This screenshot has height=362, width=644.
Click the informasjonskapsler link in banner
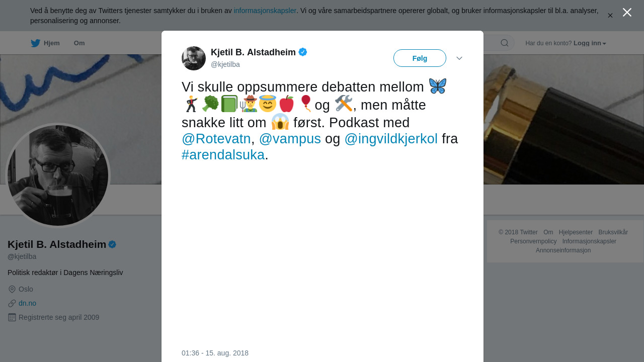pyautogui.click(x=265, y=11)
